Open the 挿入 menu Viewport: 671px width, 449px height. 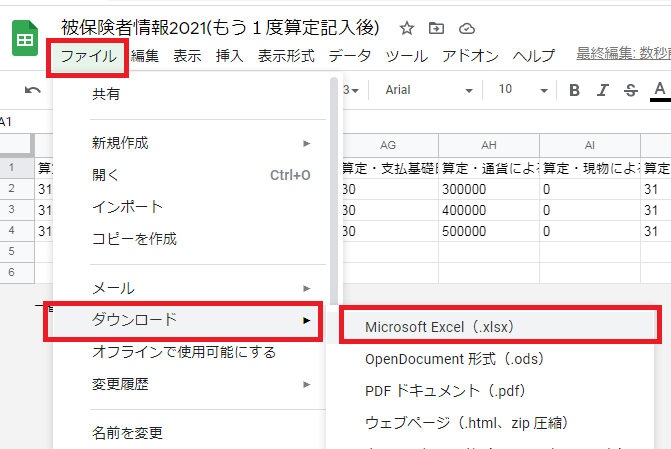[229, 56]
